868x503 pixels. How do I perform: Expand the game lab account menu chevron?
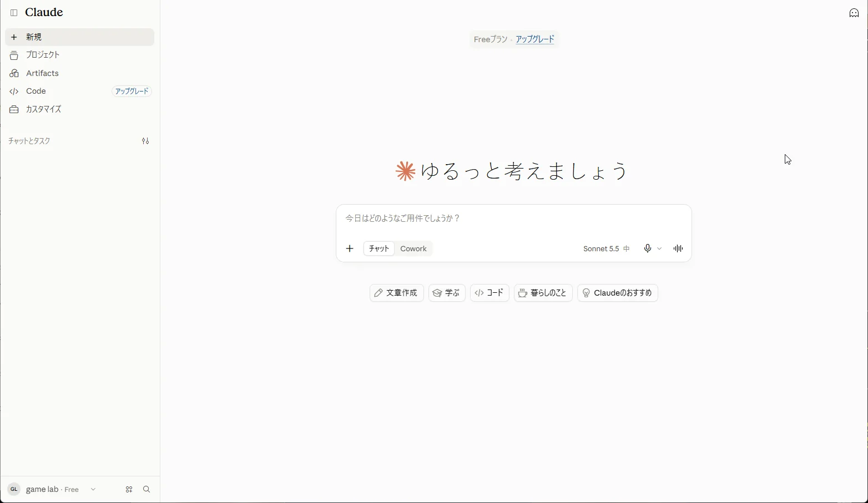pyautogui.click(x=93, y=489)
